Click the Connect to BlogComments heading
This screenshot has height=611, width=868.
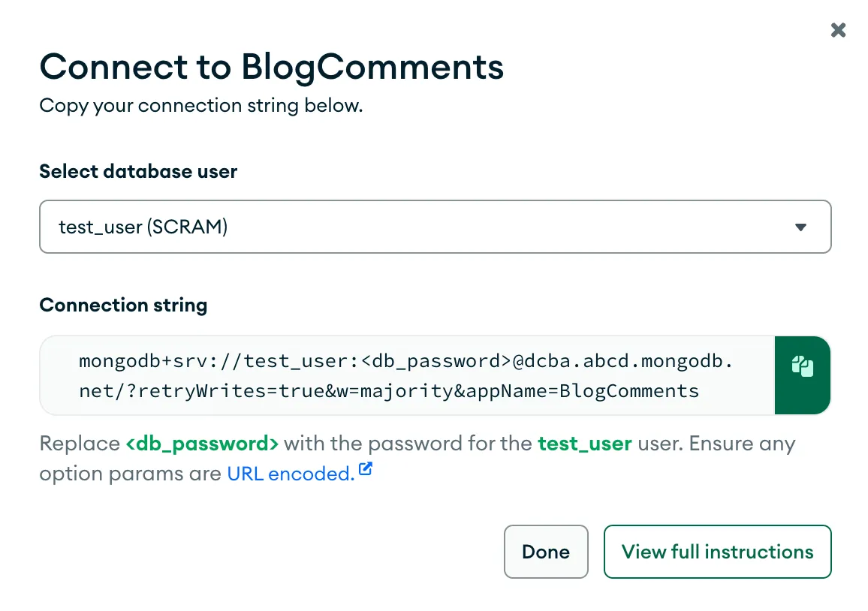point(271,67)
